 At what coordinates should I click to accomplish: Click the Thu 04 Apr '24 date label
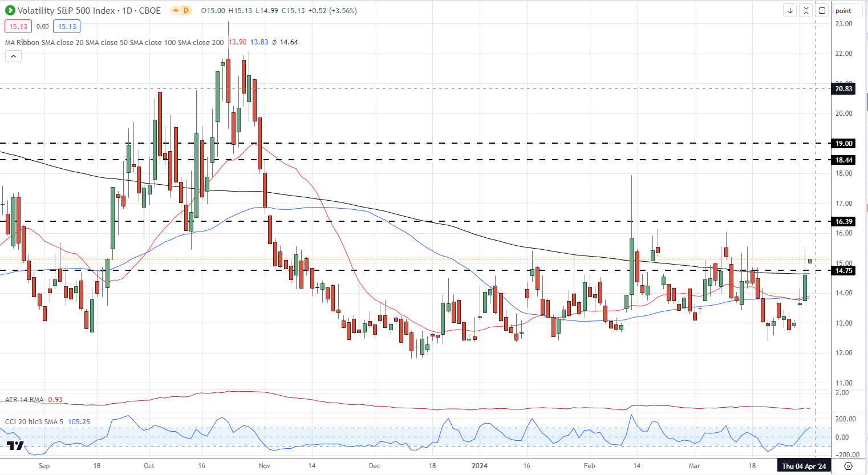click(x=804, y=466)
